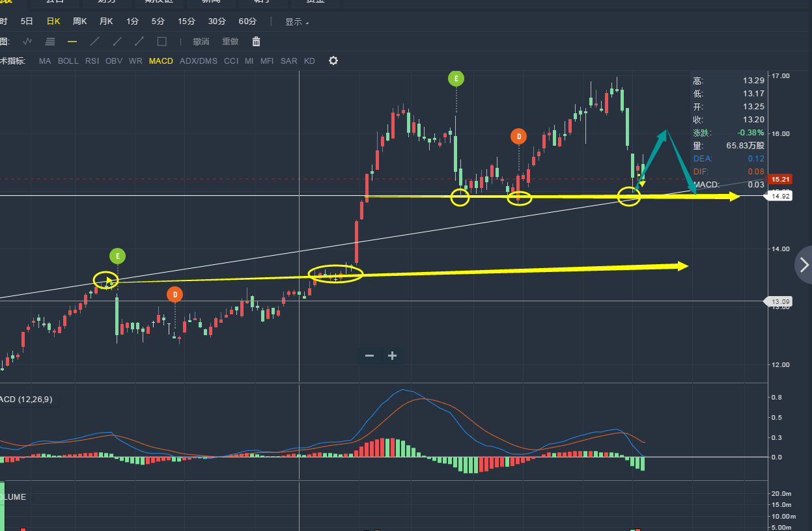Viewport: 812px width, 531px height.
Task: Click the 14.00 price axis label
Action: point(781,249)
